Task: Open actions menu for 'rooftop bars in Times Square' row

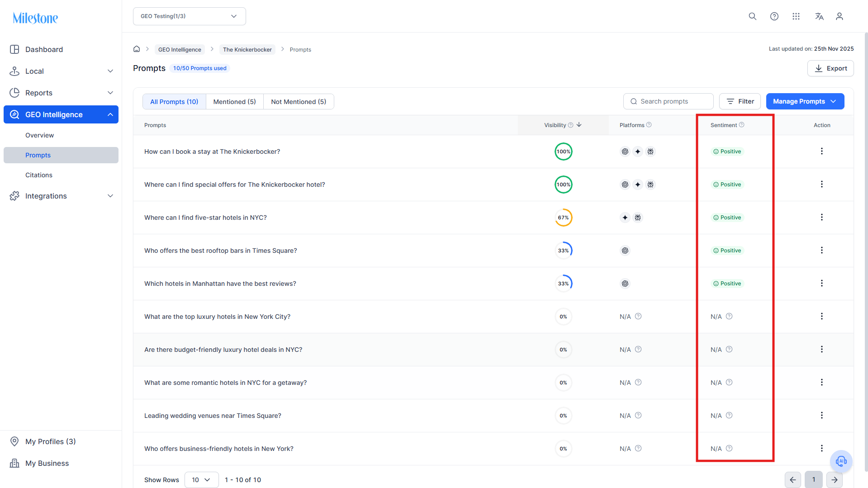Action: pyautogui.click(x=822, y=250)
